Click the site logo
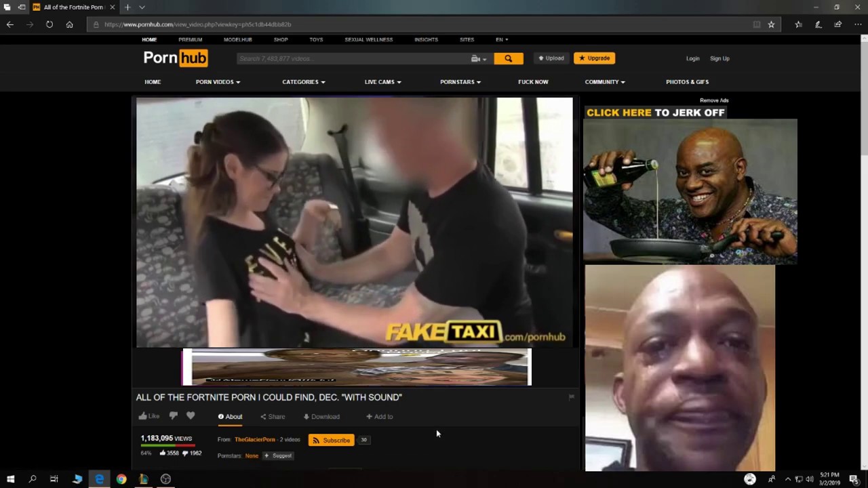868x488 pixels. 176,58
